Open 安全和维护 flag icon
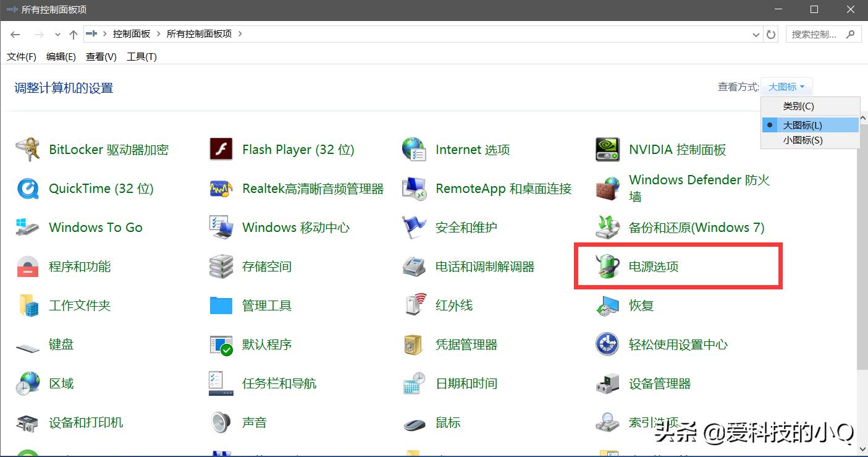Image resolution: width=868 pixels, height=457 pixels. click(x=414, y=228)
